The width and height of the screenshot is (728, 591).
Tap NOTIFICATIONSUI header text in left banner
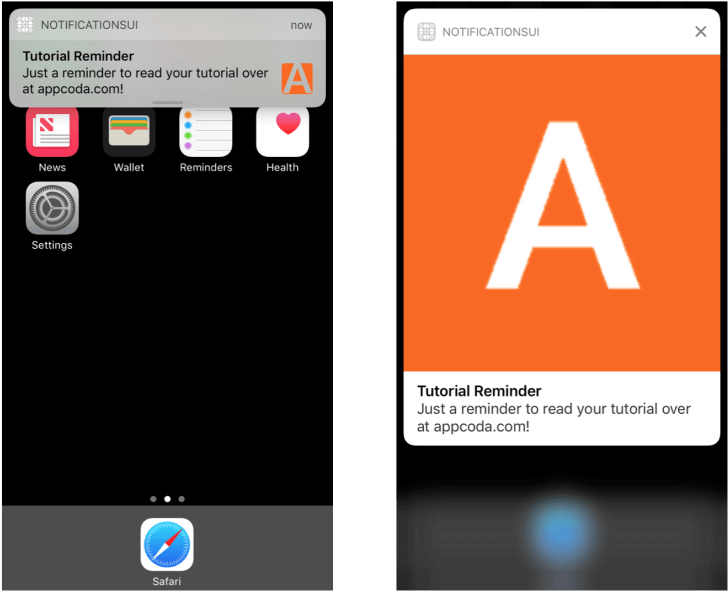89,25
